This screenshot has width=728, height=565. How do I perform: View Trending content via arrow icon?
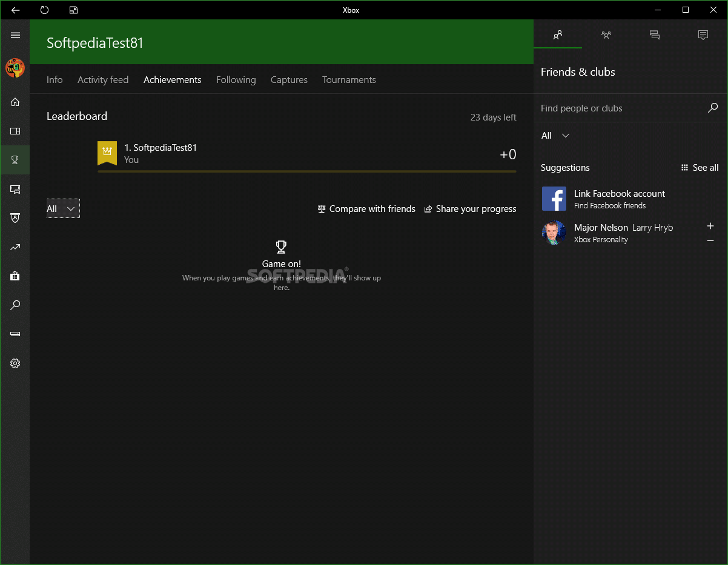pyautogui.click(x=15, y=247)
